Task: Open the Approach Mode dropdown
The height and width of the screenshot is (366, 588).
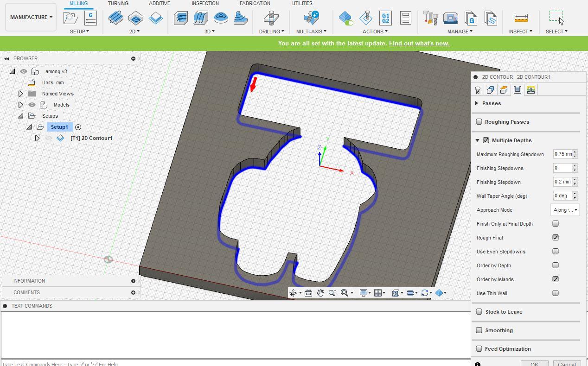Action: 565,210
